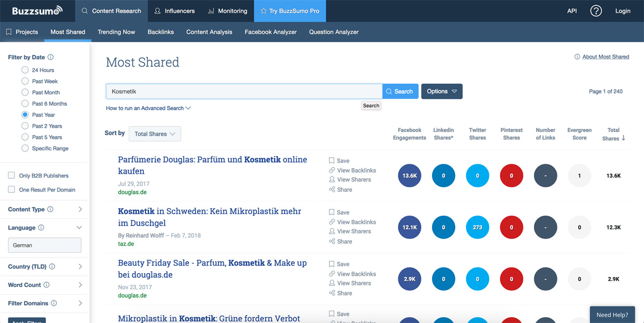Switch to Facebook Analyzer tab

pyautogui.click(x=270, y=32)
